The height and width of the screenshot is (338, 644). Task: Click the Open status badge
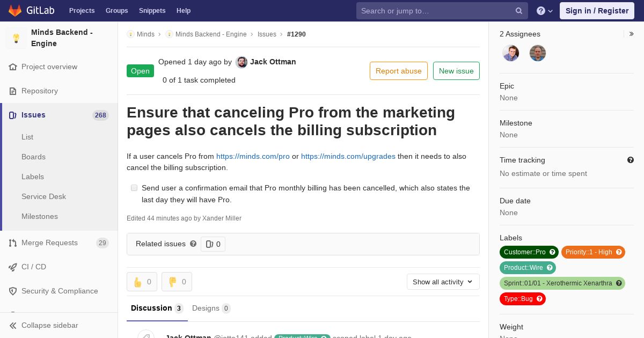(x=140, y=71)
